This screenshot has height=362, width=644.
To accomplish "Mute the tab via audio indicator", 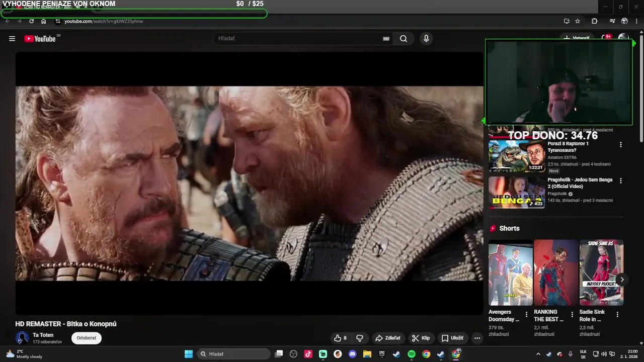I will [x=78, y=7].
